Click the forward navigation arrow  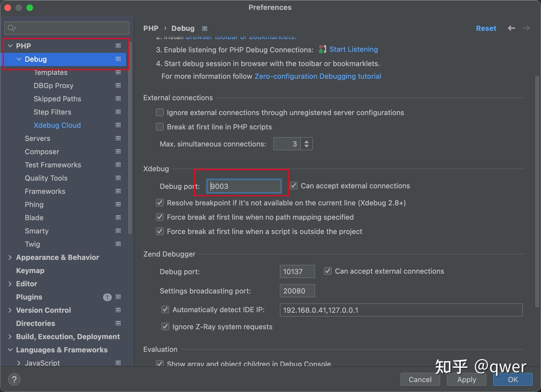tap(526, 28)
